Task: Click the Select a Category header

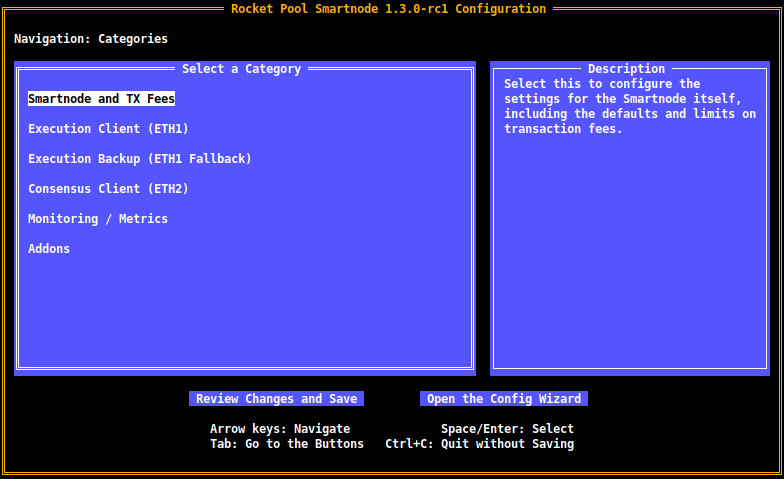Action: click(241, 69)
